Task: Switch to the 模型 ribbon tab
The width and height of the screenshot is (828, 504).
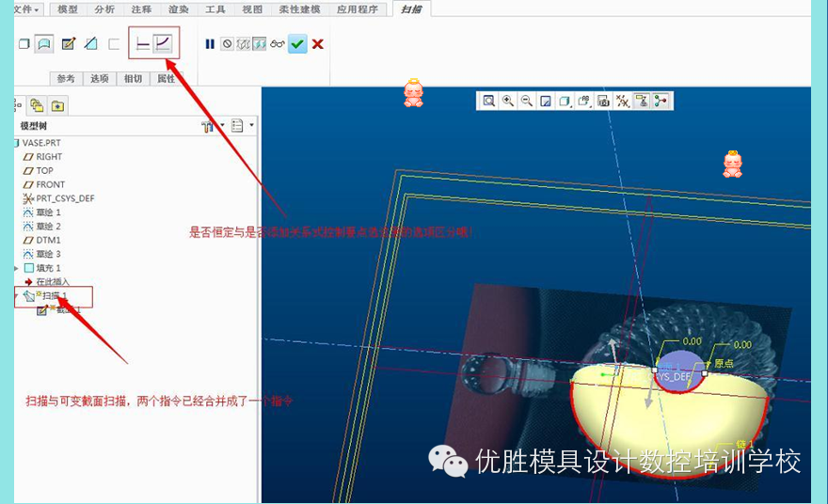Action: click(68, 9)
